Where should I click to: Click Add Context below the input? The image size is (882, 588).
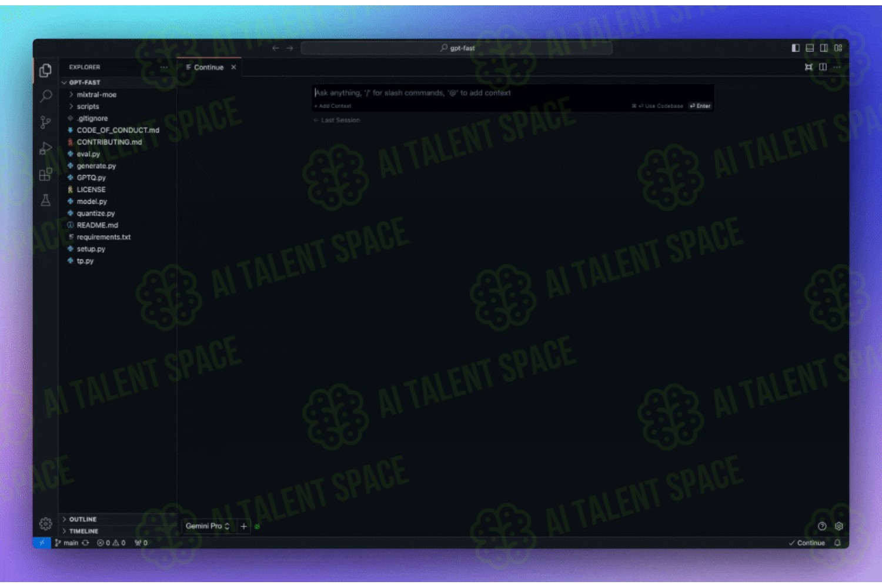click(x=333, y=106)
